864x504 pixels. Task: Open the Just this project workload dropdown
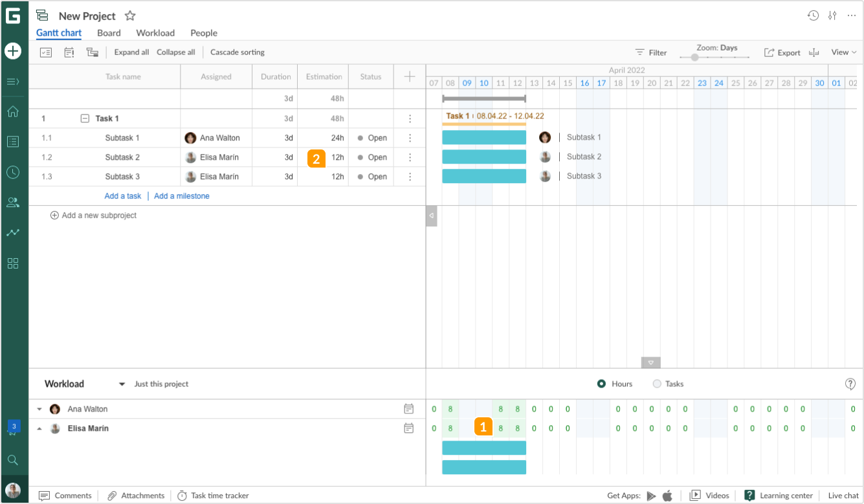[x=121, y=384]
